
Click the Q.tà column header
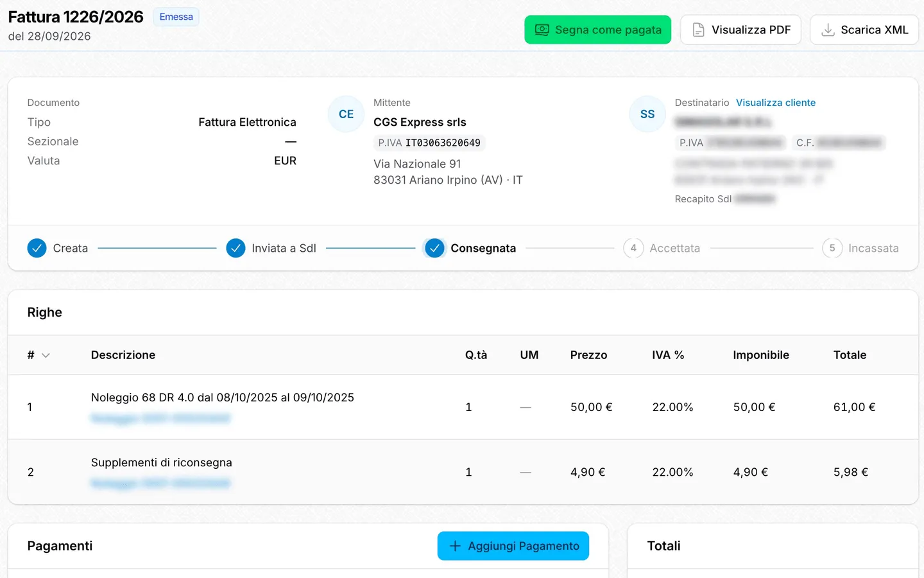click(x=476, y=355)
